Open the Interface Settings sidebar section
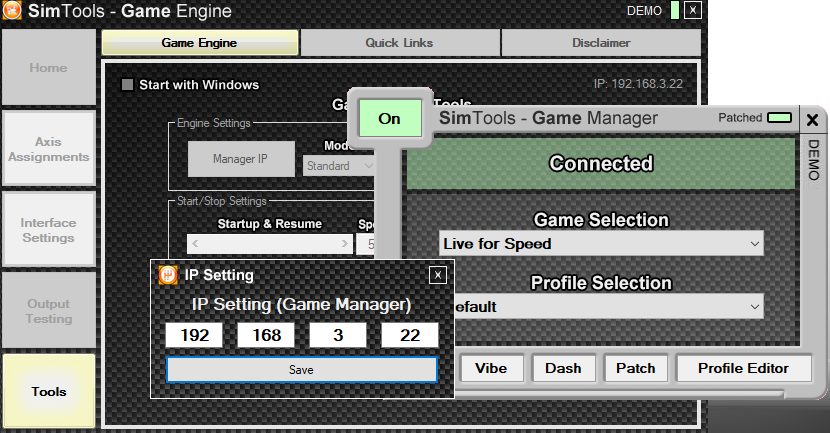Screen dimensions: 830x433 click(49, 230)
